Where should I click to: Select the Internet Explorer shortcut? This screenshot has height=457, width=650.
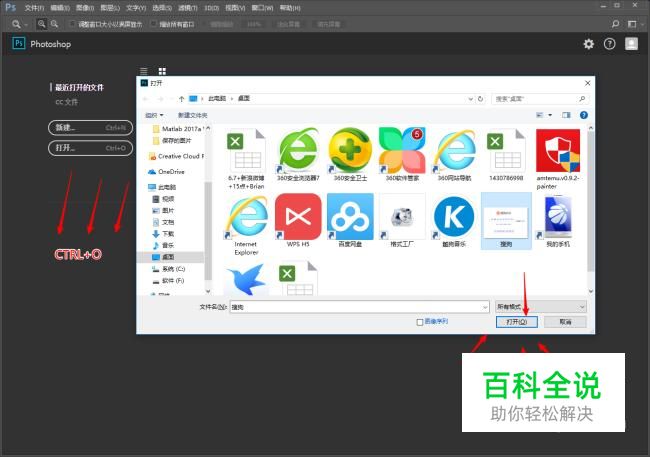point(246,225)
